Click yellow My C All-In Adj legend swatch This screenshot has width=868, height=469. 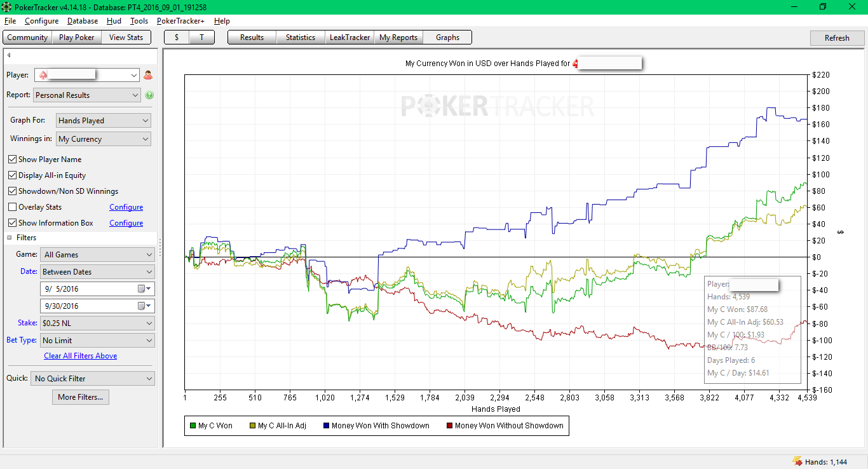pos(253,426)
